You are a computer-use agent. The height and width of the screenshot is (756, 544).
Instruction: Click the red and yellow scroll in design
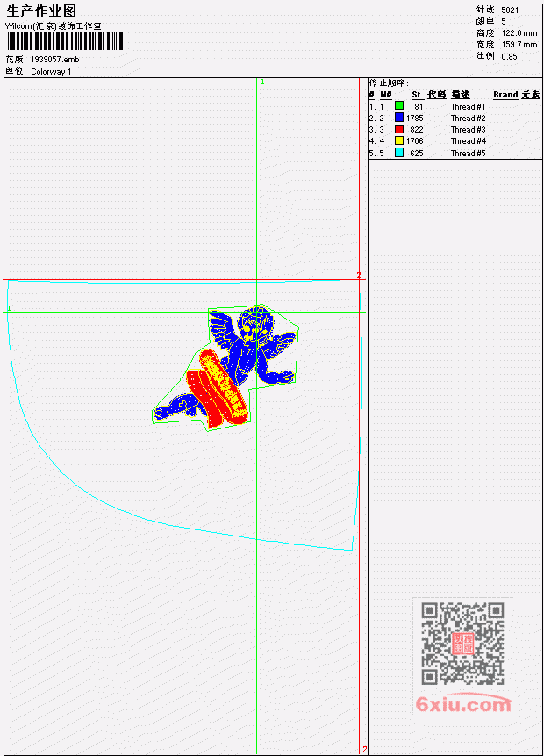[x=218, y=391]
